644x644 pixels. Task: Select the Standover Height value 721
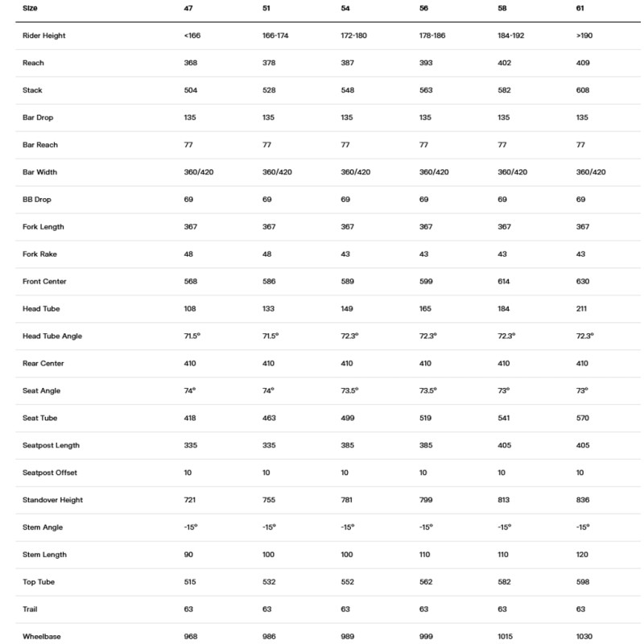tap(191, 501)
